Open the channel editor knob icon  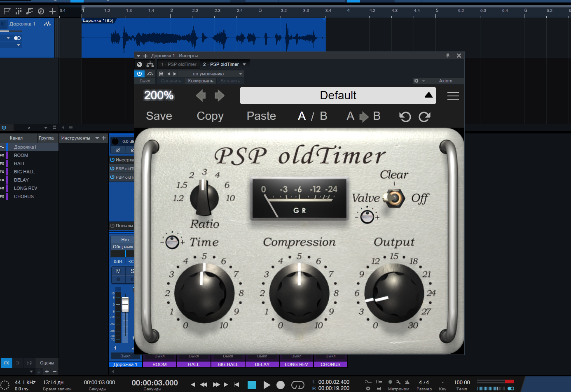(x=139, y=64)
